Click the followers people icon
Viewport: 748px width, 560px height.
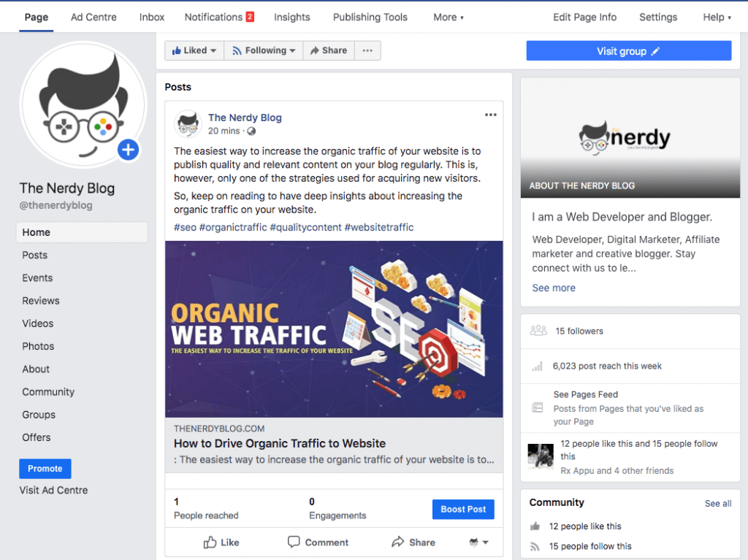(x=538, y=331)
